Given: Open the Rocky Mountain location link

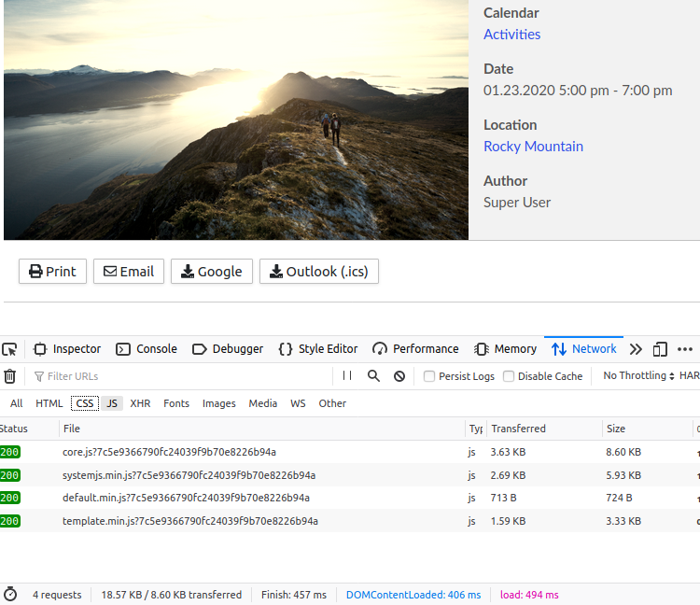Looking at the screenshot, I should pos(533,147).
